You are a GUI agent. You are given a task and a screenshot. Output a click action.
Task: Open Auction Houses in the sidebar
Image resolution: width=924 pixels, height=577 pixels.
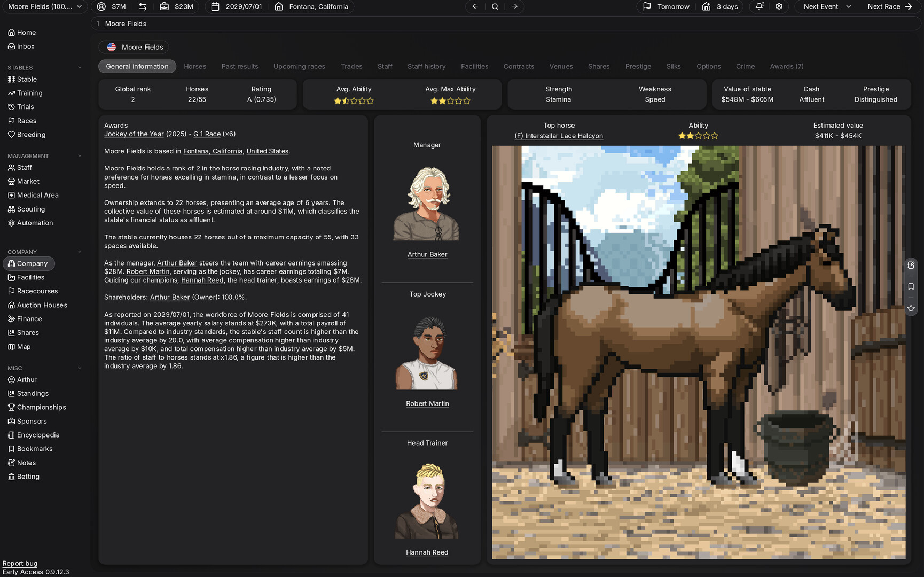[37, 305]
